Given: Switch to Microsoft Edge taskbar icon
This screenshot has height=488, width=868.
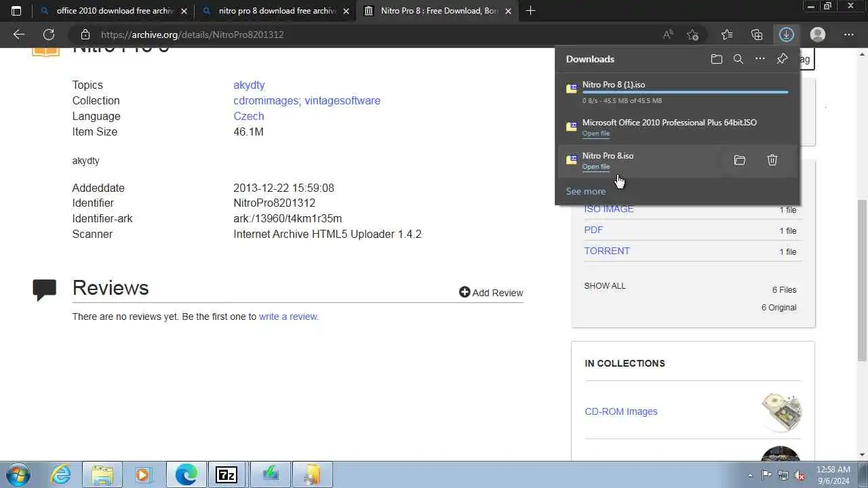Looking at the screenshot, I should (x=186, y=474).
